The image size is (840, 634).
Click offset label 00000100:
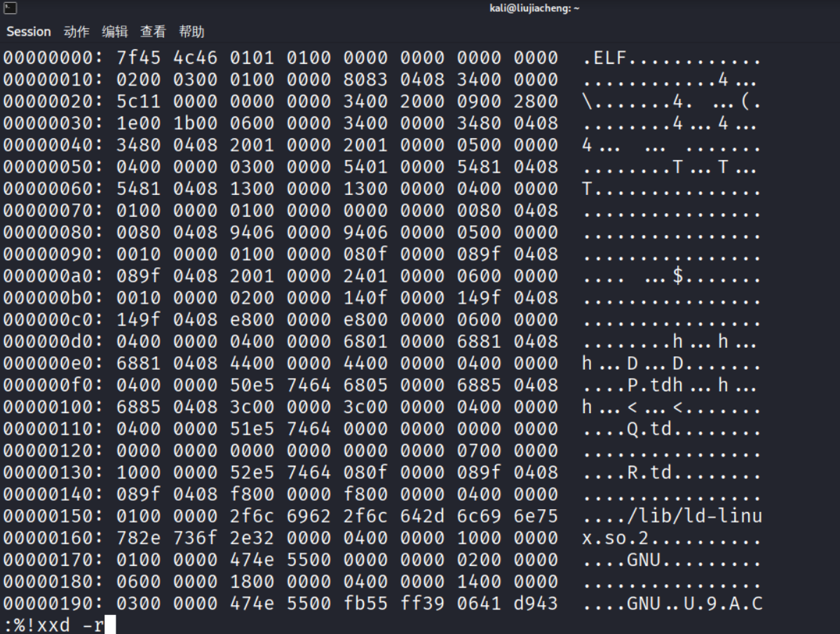point(53,407)
